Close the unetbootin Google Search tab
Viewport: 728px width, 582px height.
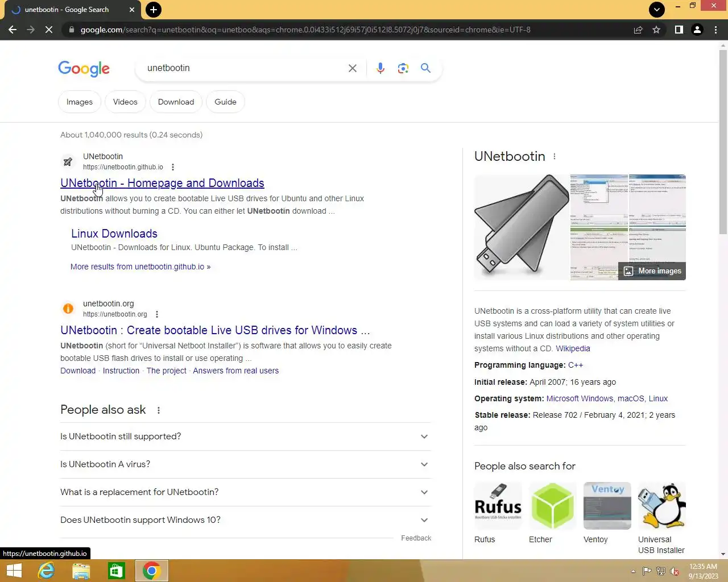coord(132,10)
